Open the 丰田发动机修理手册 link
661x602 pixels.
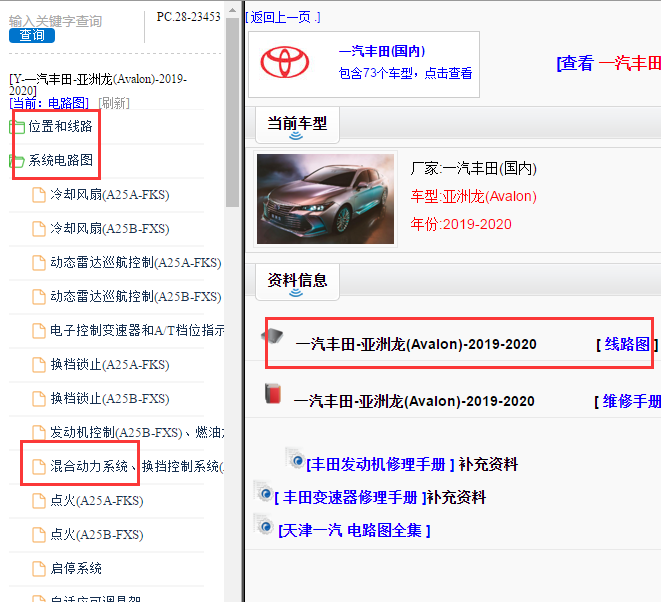380,465
